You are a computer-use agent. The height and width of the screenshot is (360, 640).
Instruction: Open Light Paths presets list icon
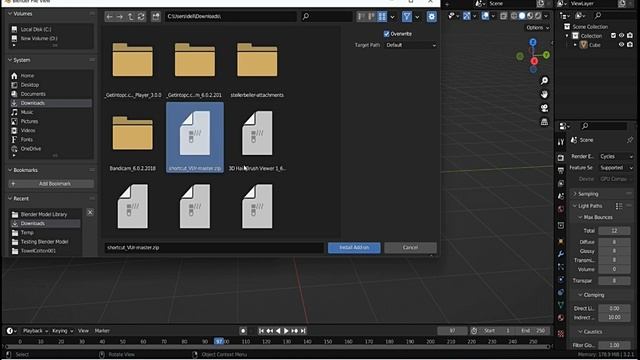[619, 206]
